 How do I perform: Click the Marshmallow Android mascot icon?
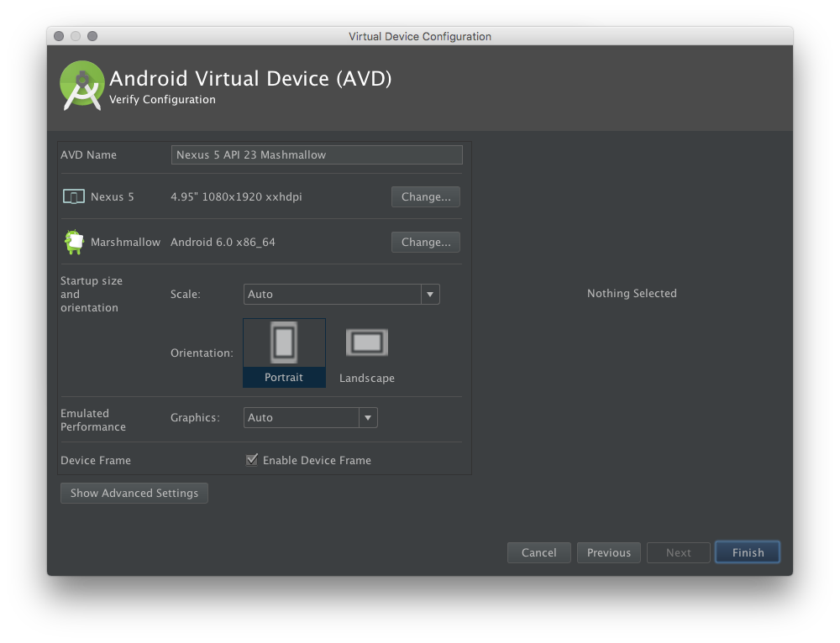[74, 242]
